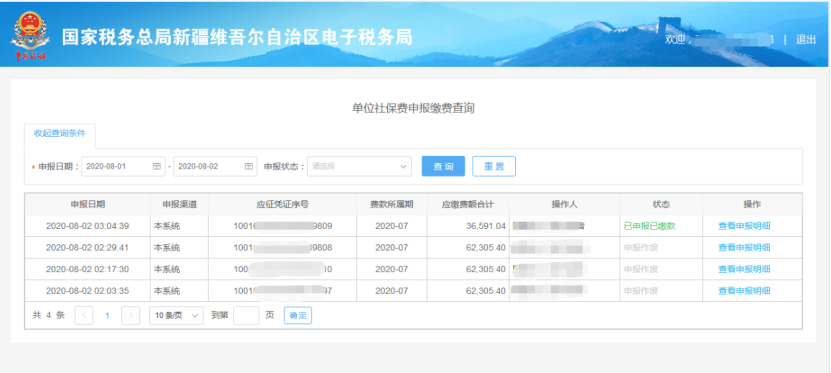Click the 重置 button
831x373 pixels.
pyautogui.click(x=494, y=166)
